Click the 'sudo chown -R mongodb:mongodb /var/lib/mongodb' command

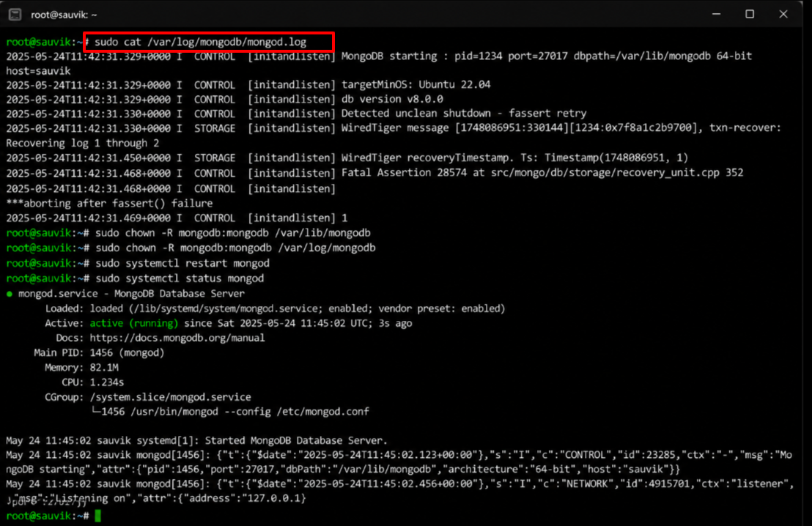point(232,233)
